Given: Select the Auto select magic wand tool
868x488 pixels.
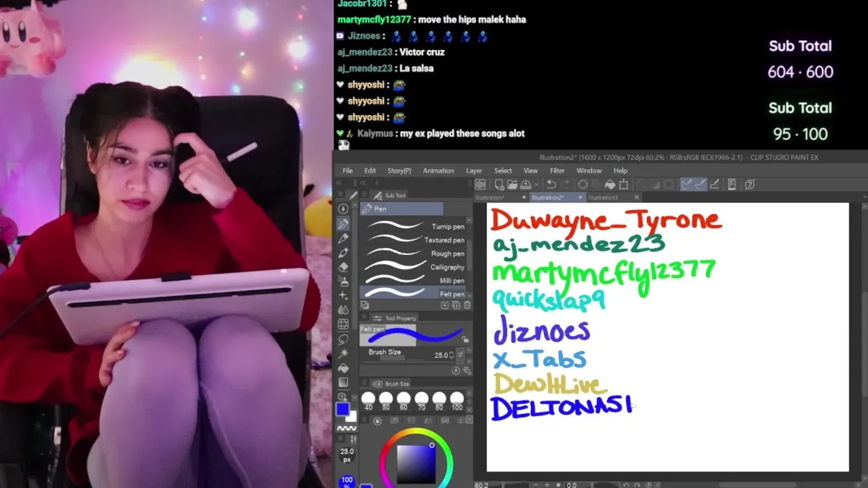Looking at the screenshot, I should coord(343,353).
